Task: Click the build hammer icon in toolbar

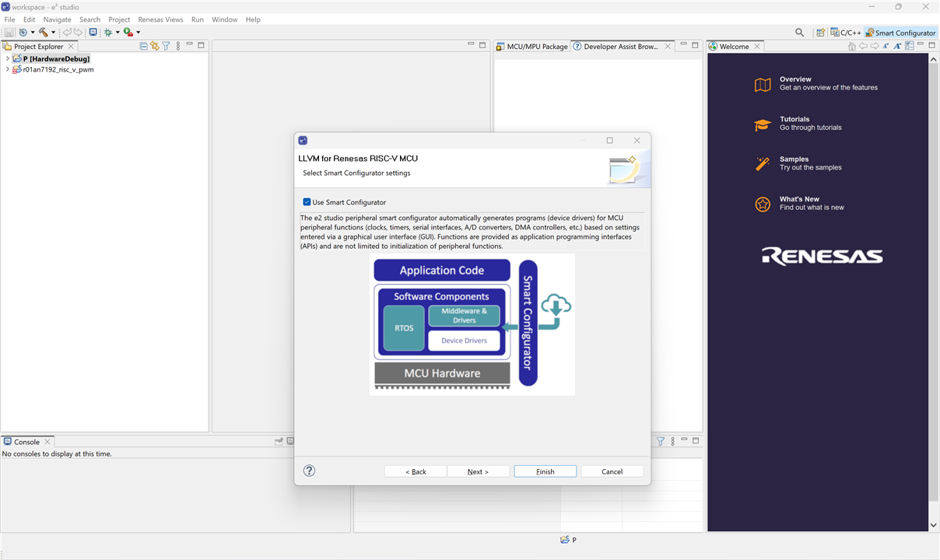Action: tap(43, 32)
